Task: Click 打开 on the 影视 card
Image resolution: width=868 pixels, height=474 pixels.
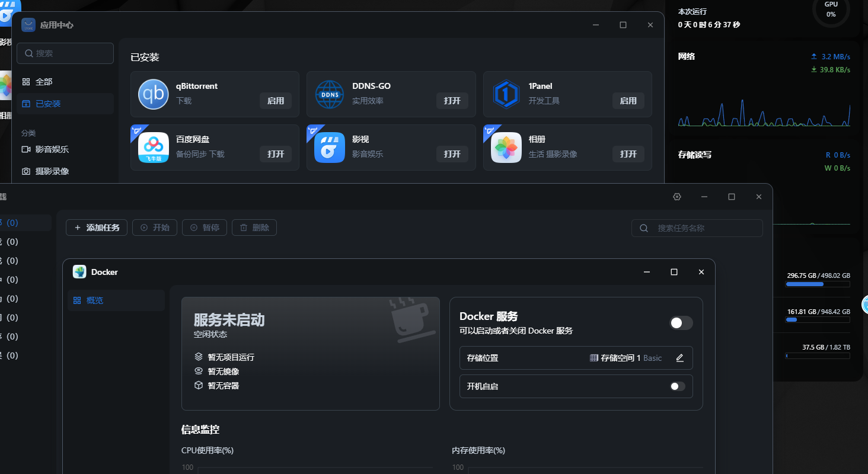Action: pos(452,154)
